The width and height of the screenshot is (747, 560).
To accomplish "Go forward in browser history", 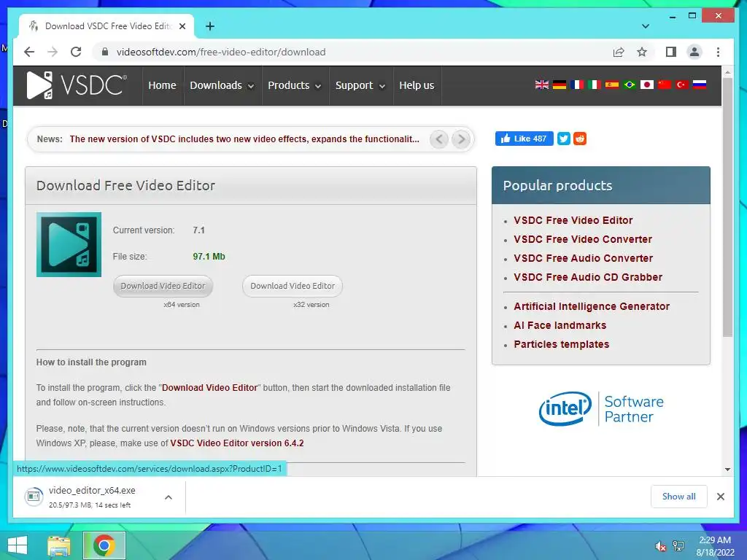I will 53,52.
